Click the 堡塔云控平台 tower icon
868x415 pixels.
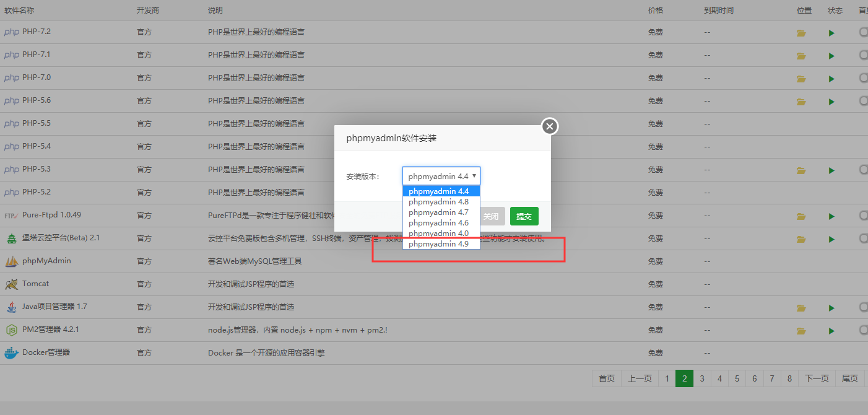pyautogui.click(x=11, y=238)
